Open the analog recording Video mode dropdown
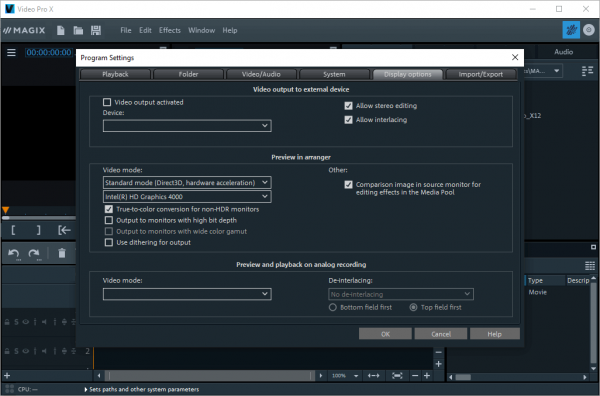 pos(187,294)
